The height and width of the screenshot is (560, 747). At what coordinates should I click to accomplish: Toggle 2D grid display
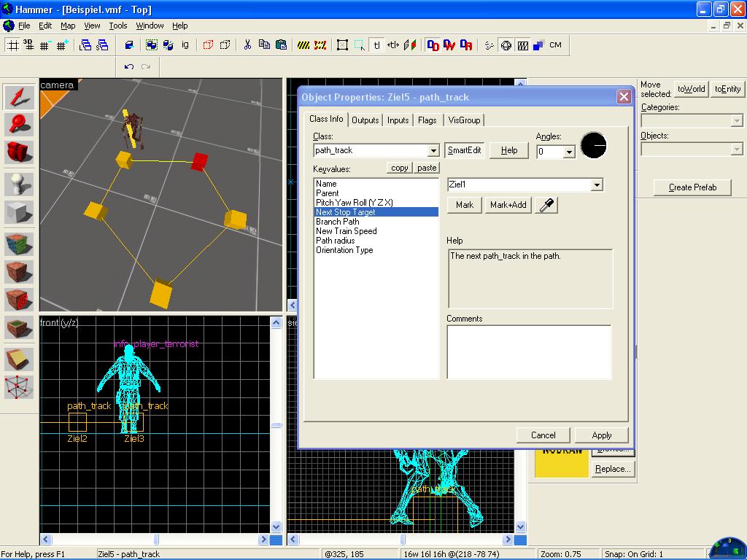[x=13, y=45]
